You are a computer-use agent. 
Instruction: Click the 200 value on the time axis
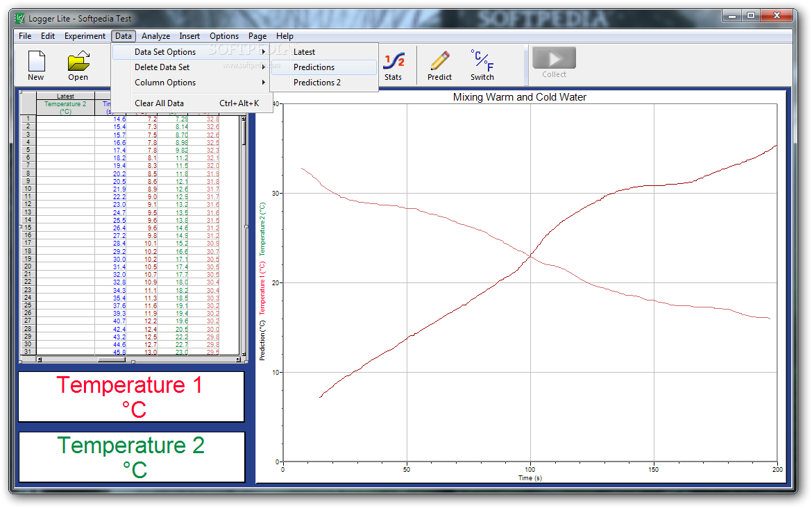(x=777, y=469)
